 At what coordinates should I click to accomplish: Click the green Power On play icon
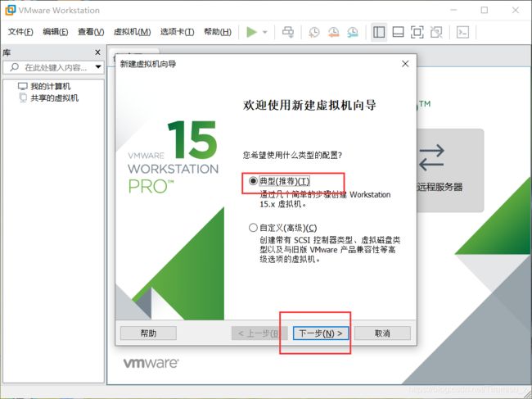tap(251, 32)
